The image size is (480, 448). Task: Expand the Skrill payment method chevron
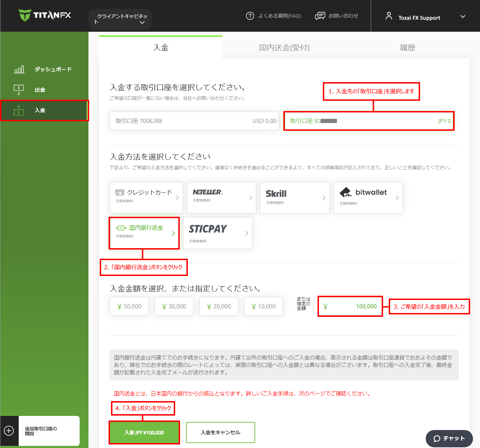click(x=324, y=198)
